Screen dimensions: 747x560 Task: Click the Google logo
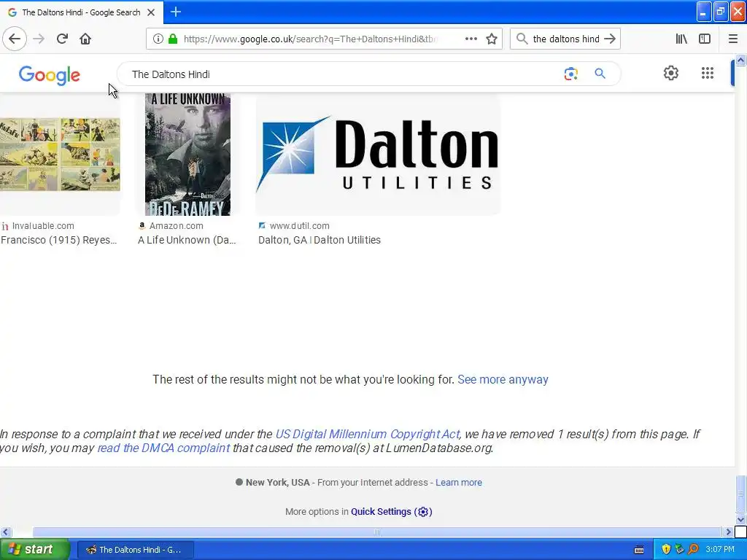coord(50,75)
